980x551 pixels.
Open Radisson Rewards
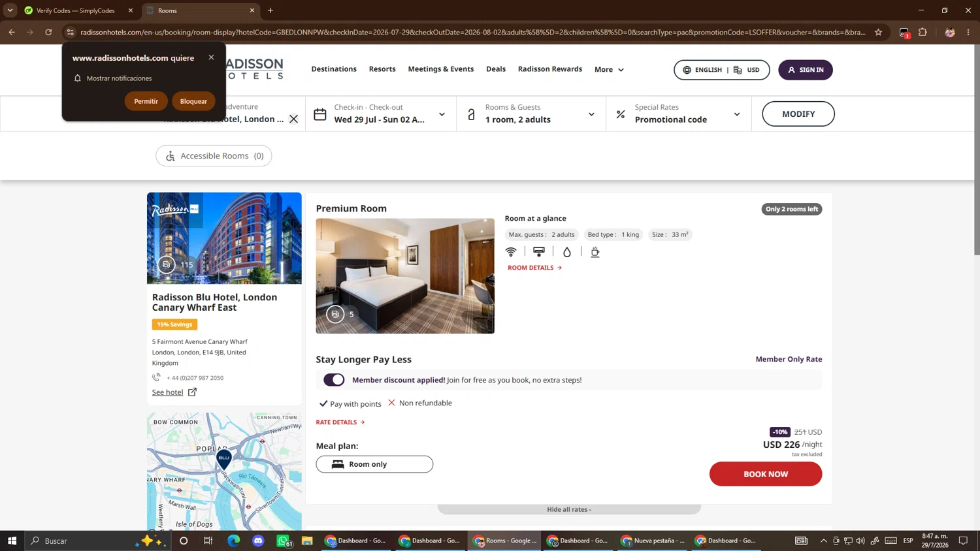[550, 69]
